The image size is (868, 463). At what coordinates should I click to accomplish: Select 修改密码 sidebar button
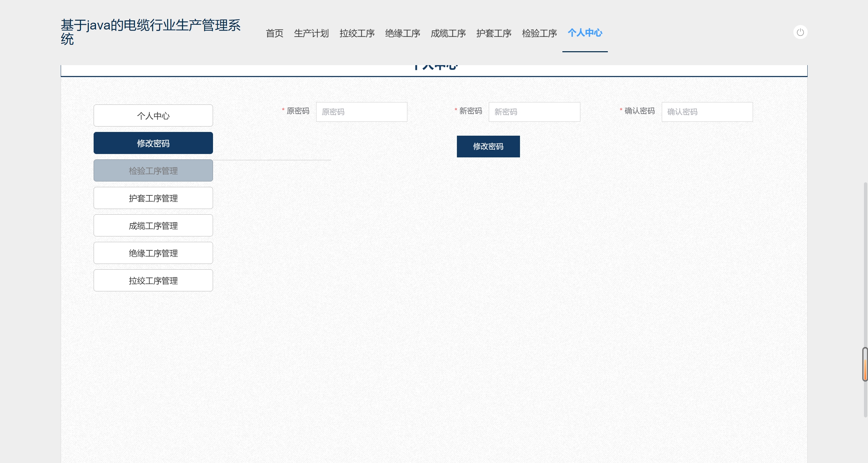[x=153, y=143]
